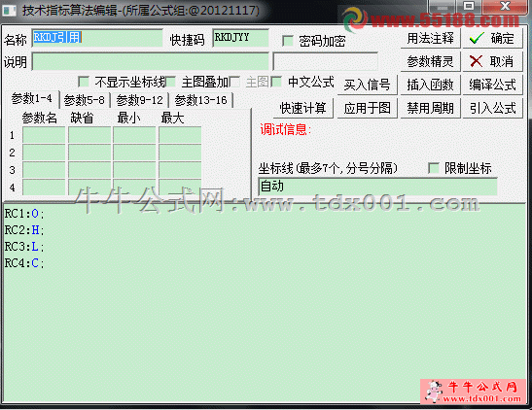Screen dimensions: 532x410
Task: Click row 2 参数名 cell
Action: [x=44, y=153]
